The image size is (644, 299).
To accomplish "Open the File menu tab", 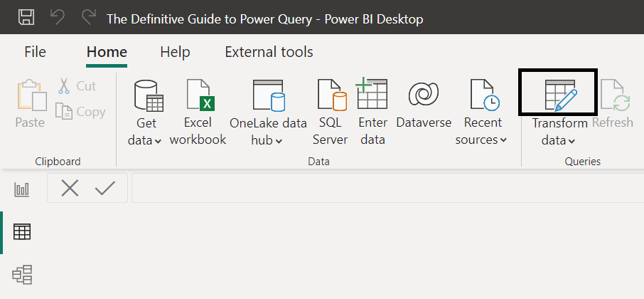I will click(x=35, y=52).
